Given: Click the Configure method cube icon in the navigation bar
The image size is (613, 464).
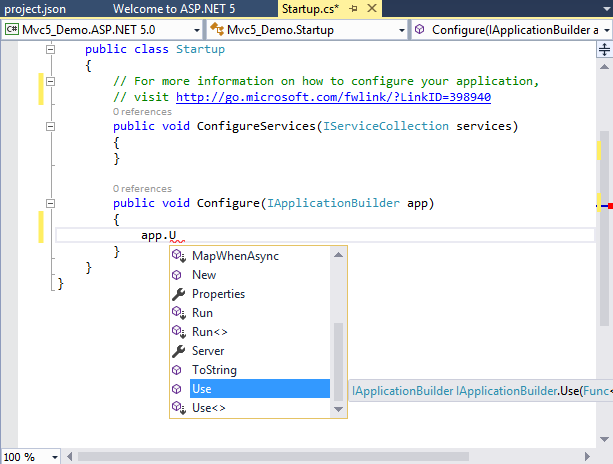Looking at the screenshot, I should 419,29.
